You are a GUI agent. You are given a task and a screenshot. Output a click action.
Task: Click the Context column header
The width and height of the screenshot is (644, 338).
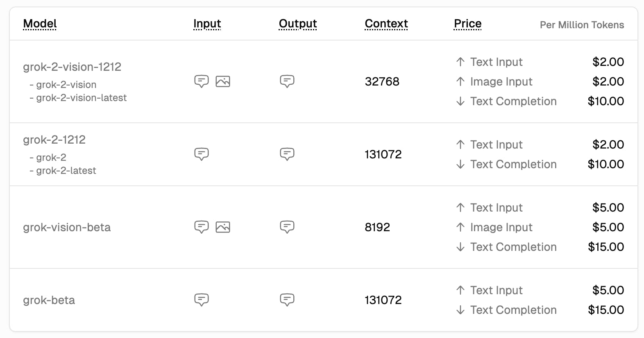pyautogui.click(x=386, y=24)
